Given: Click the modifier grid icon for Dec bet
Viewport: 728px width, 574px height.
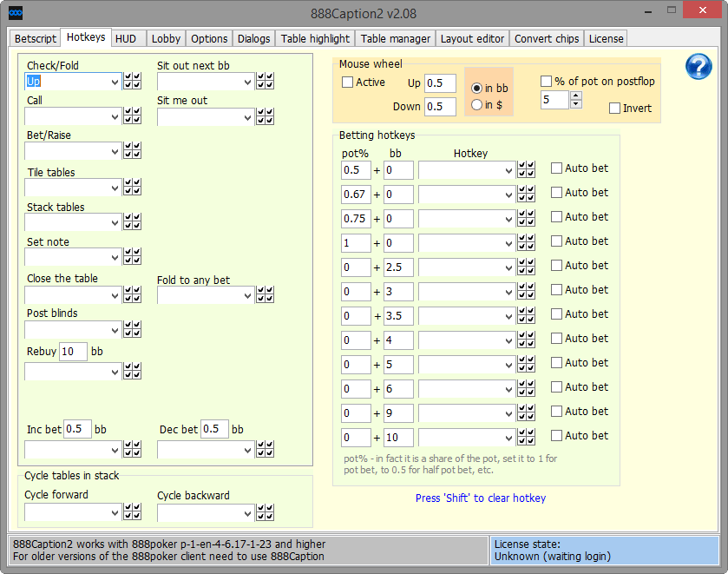Looking at the screenshot, I should pos(266,450).
